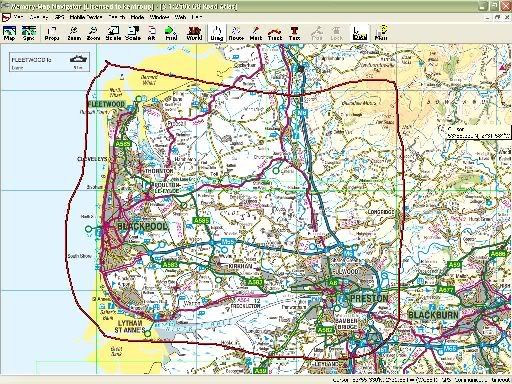Click the Sync toolbar icon
The width and height of the screenshot is (512, 384).
[x=29, y=33]
